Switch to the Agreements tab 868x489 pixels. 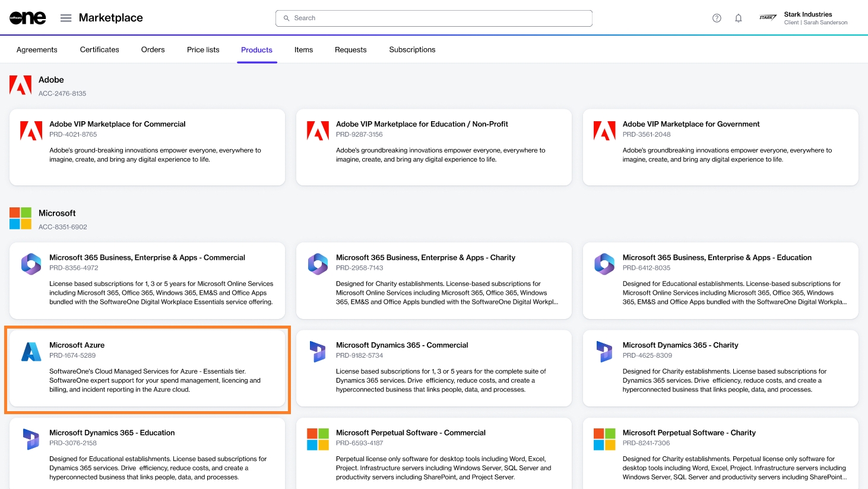click(37, 50)
